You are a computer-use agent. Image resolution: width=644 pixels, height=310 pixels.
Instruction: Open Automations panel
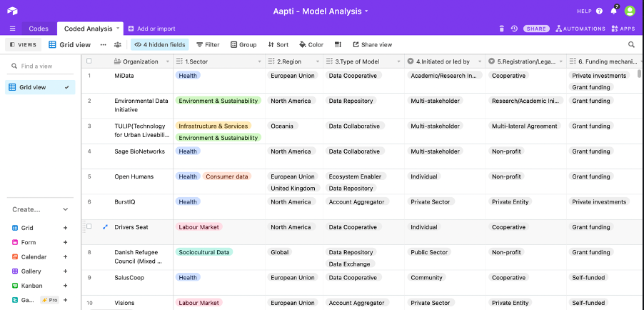pos(580,29)
